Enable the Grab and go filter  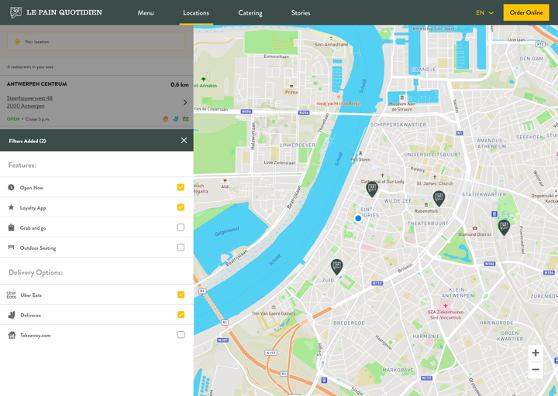pos(181,227)
